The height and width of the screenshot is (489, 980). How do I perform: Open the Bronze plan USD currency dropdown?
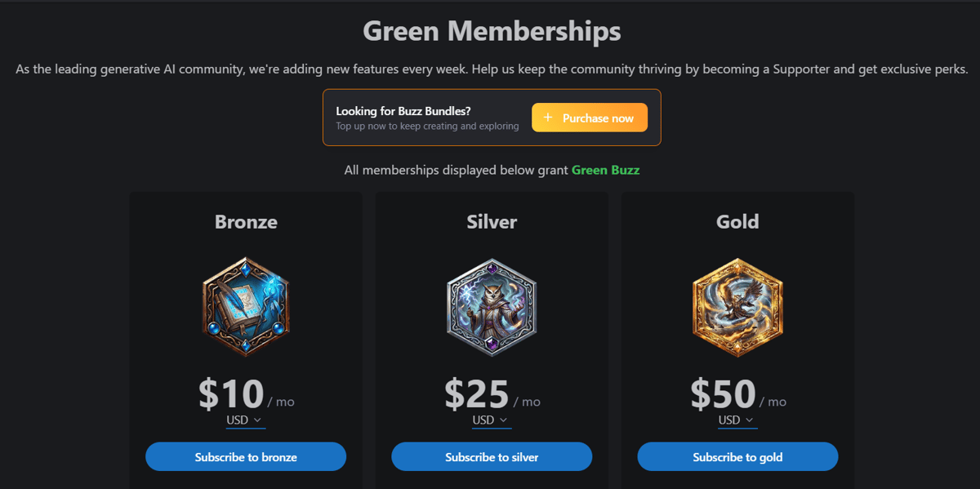click(x=246, y=420)
